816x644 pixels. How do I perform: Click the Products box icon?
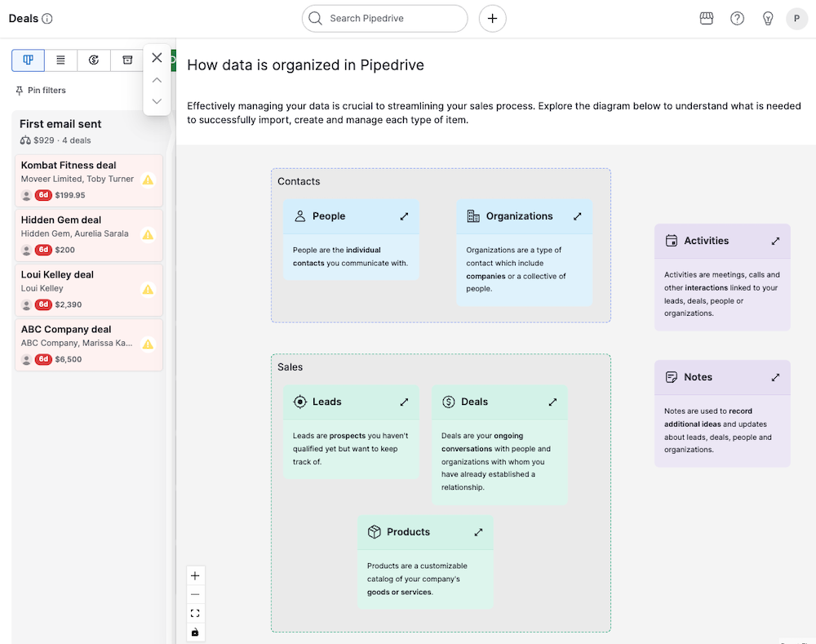click(375, 531)
